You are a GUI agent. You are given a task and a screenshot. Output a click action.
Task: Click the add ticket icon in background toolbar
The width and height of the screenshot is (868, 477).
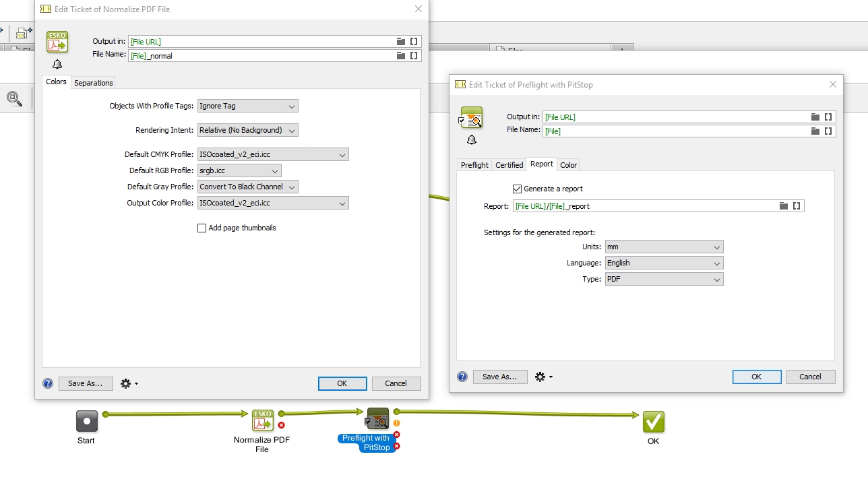pos(24,32)
